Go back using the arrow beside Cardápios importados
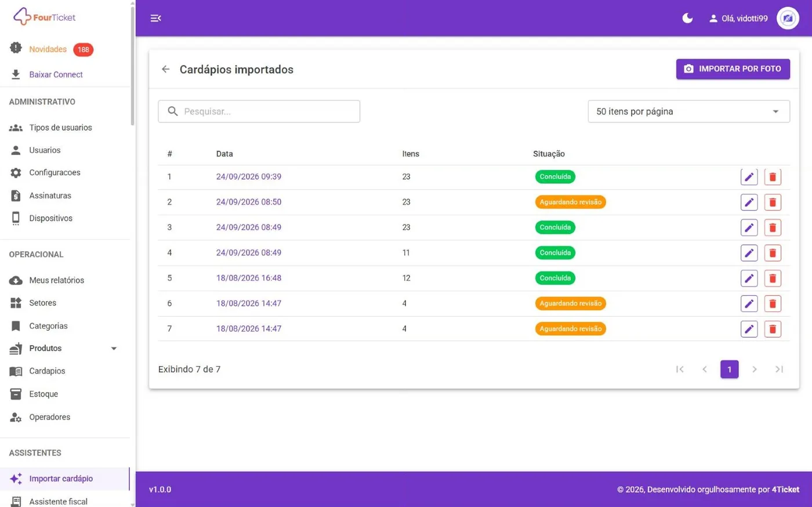Image resolution: width=812 pixels, height=507 pixels. point(166,69)
